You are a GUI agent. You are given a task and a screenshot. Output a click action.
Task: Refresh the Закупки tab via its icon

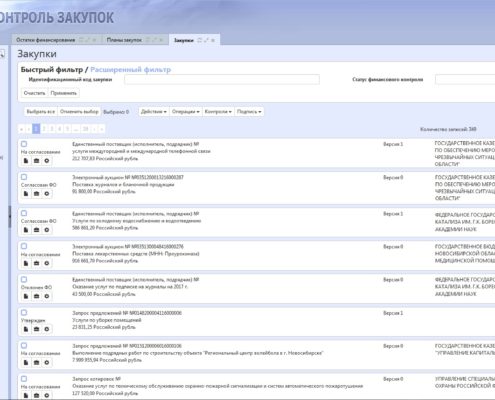click(199, 40)
